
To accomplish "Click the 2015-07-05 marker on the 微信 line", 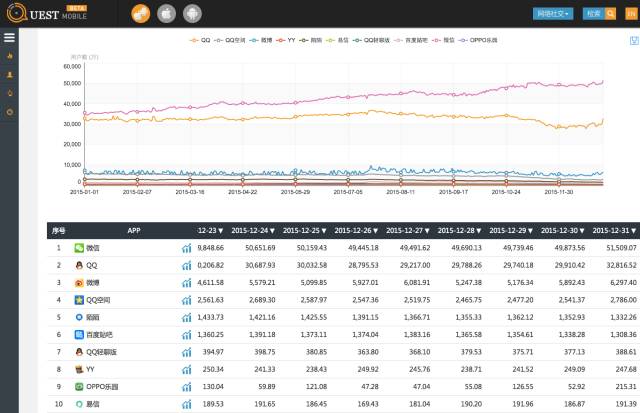I will [348, 97].
